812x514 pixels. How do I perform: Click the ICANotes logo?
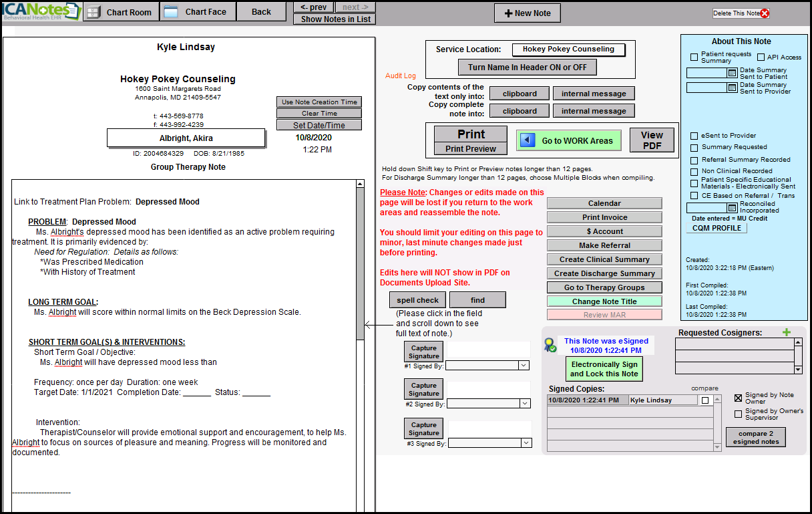pyautogui.click(x=41, y=11)
